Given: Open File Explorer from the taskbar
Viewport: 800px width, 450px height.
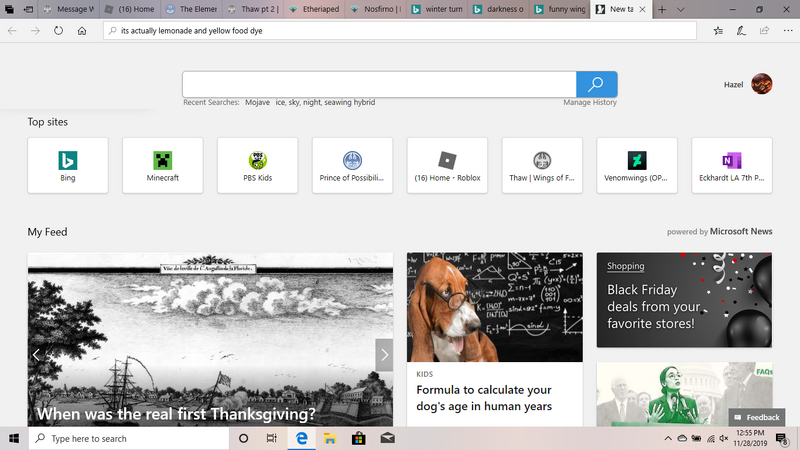Looking at the screenshot, I should coord(328,438).
